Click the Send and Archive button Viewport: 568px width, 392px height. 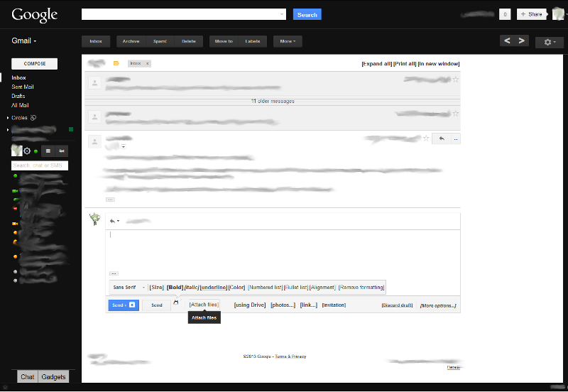124,305
